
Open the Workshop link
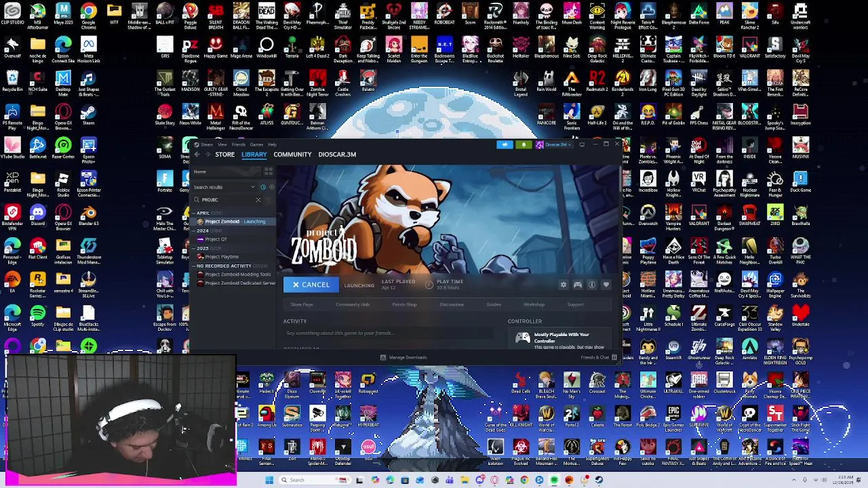click(534, 304)
